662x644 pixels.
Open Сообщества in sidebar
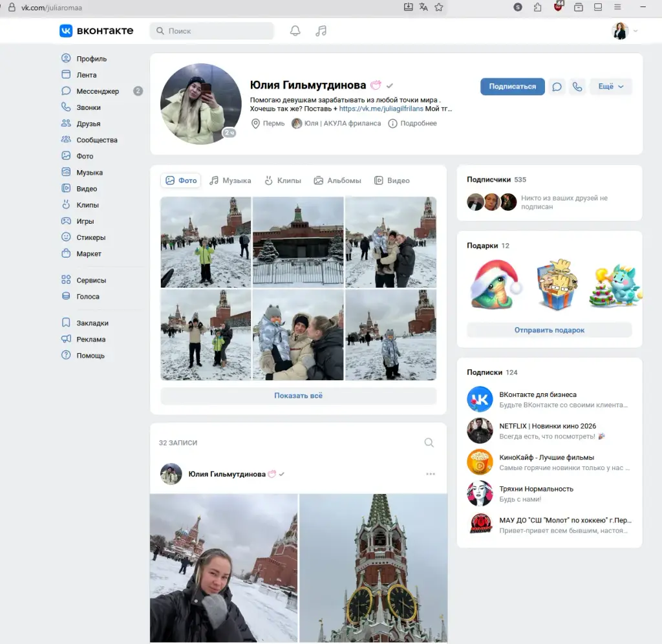pyautogui.click(x=89, y=140)
